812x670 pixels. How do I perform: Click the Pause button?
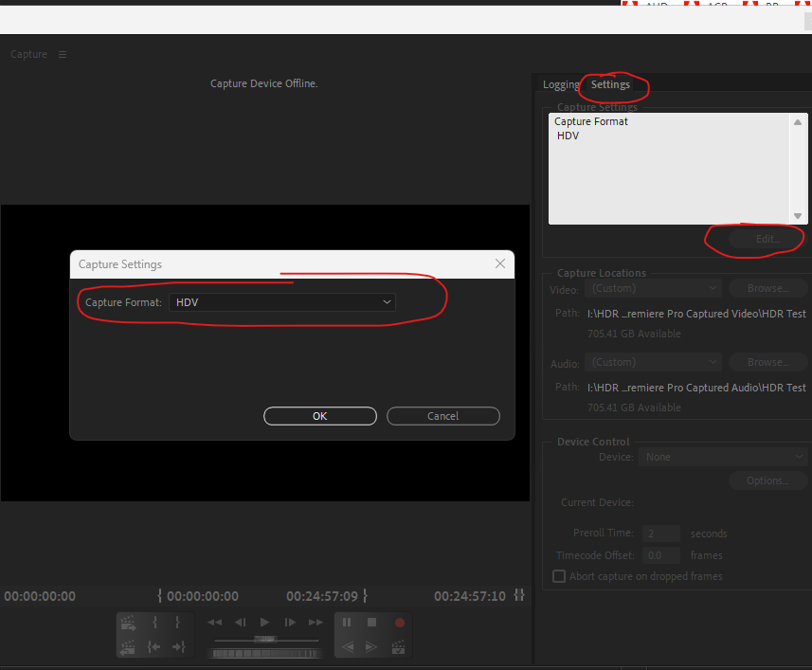pyautogui.click(x=347, y=623)
